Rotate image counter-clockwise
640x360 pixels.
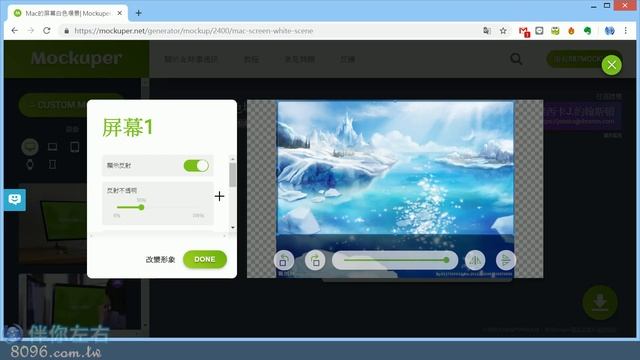click(x=284, y=260)
